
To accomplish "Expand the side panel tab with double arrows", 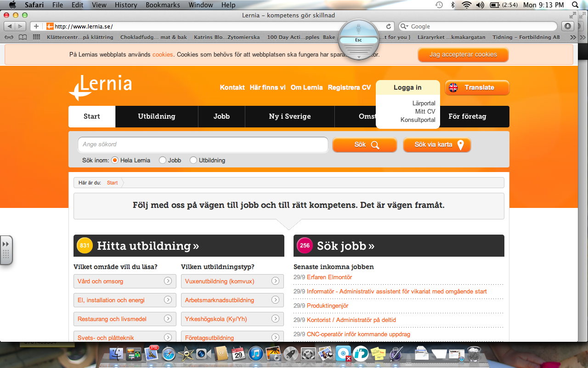I will [x=6, y=250].
